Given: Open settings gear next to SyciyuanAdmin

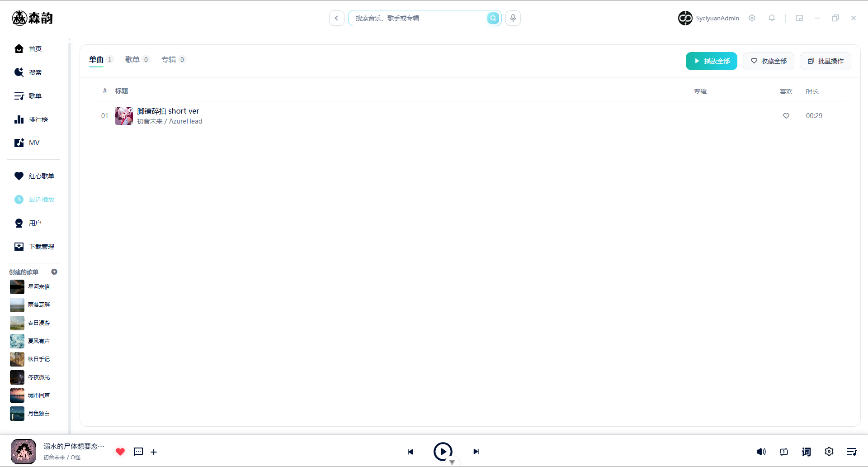Looking at the screenshot, I should click(x=752, y=18).
